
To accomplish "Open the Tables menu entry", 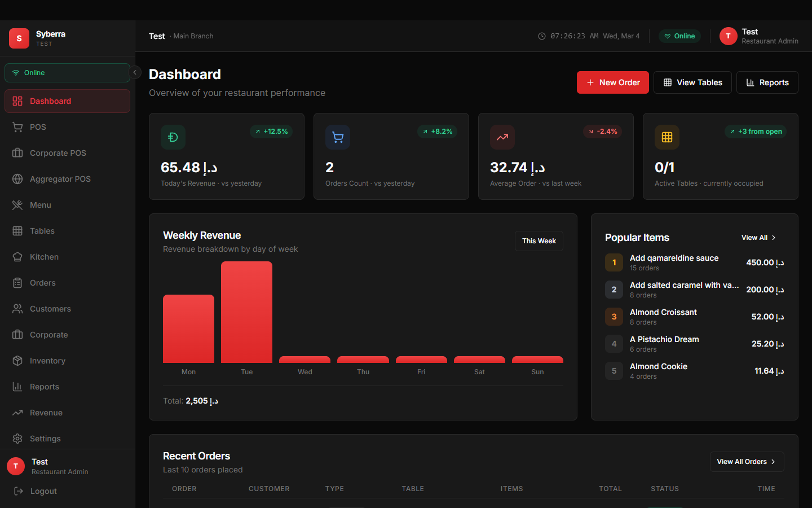I will pos(41,231).
